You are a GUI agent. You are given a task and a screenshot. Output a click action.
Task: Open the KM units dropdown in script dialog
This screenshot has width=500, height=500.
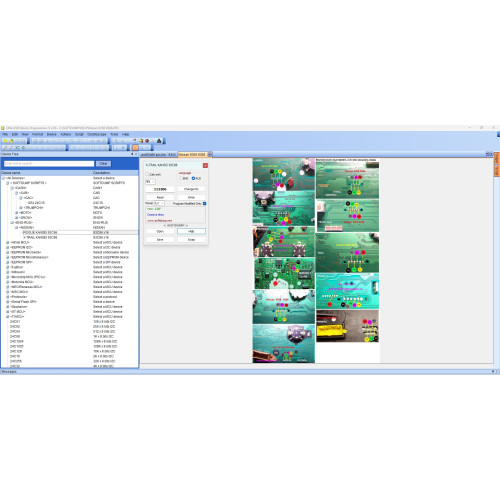pos(150,182)
